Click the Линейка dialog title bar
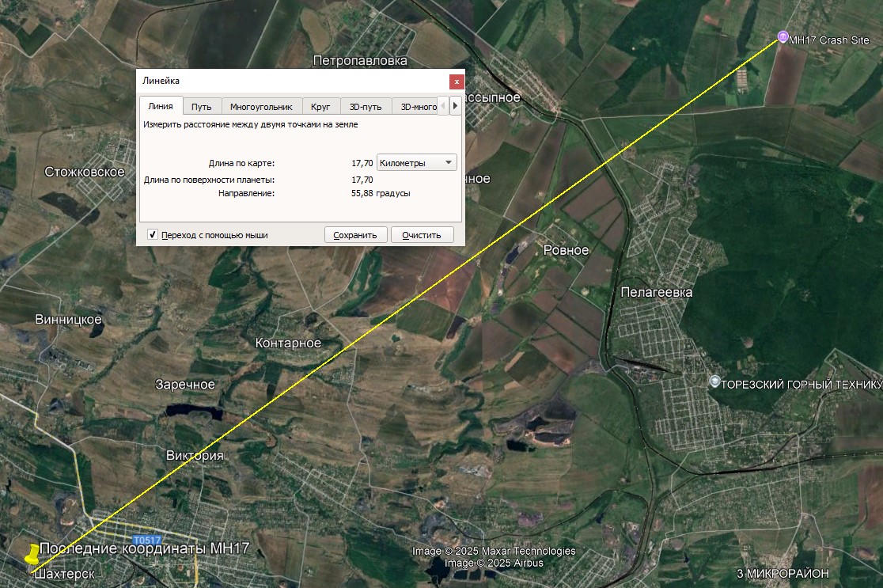Screen dimensions: 883x588 (293, 81)
